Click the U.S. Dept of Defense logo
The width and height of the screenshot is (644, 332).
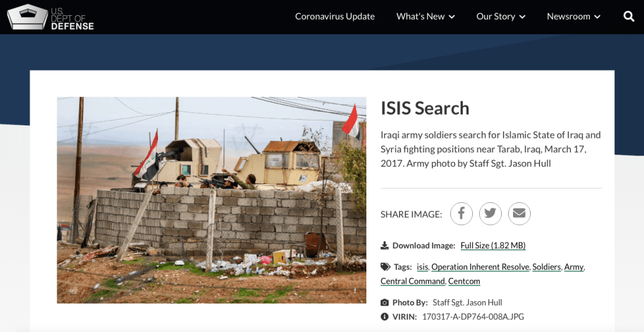click(50, 17)
